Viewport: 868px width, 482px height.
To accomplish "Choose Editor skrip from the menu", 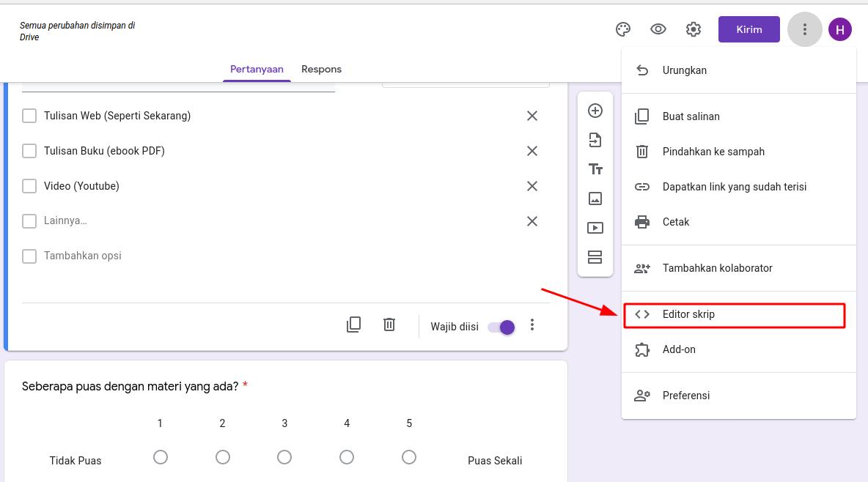I will 689,314.
